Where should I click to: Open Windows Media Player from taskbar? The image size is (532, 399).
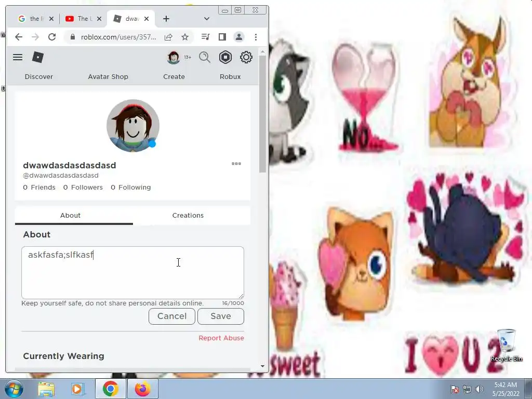(78, 389)
